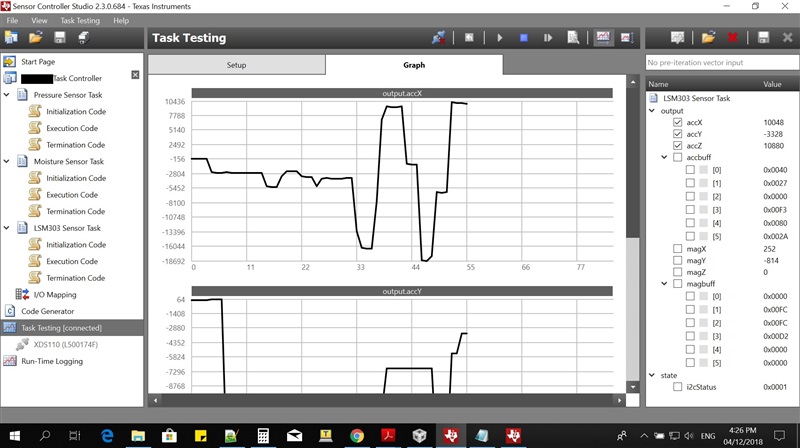800x448 pixels.
Task: Collapse the Pressure Sensor Task tree node
Action: point(7,95)
